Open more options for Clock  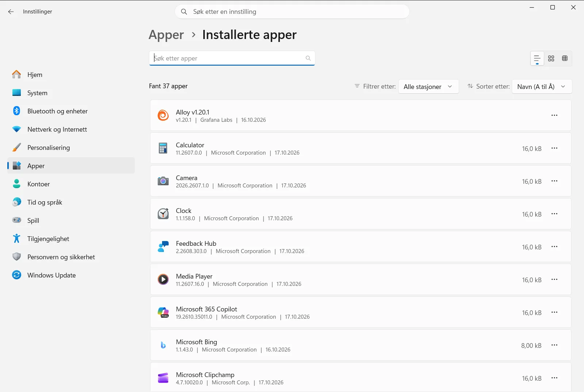point(554,214)
